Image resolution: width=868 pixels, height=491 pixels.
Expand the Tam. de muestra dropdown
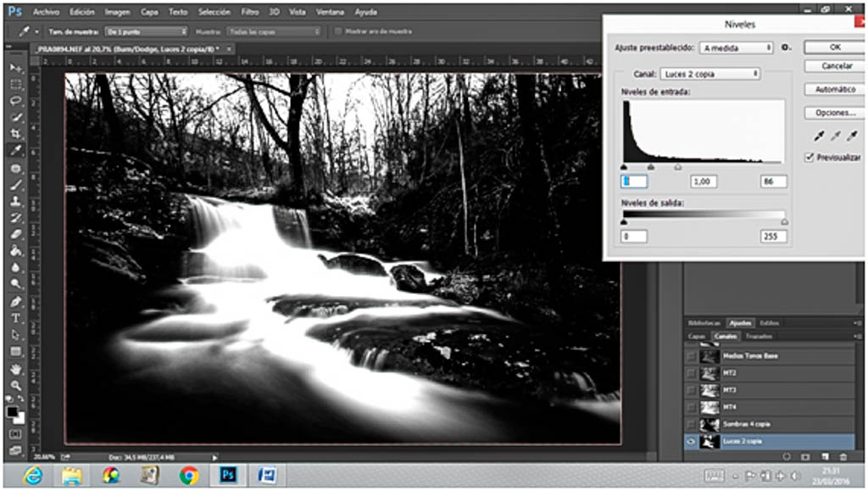point(146,31)
